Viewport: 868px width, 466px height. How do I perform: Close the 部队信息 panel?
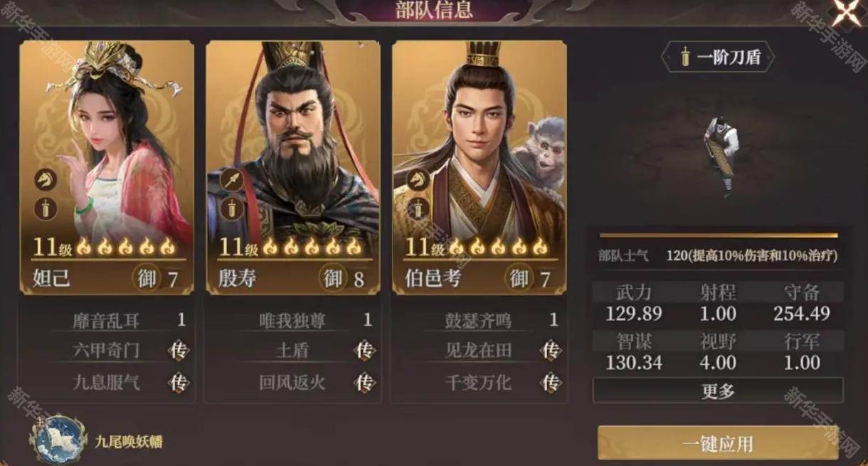(846, 13)
